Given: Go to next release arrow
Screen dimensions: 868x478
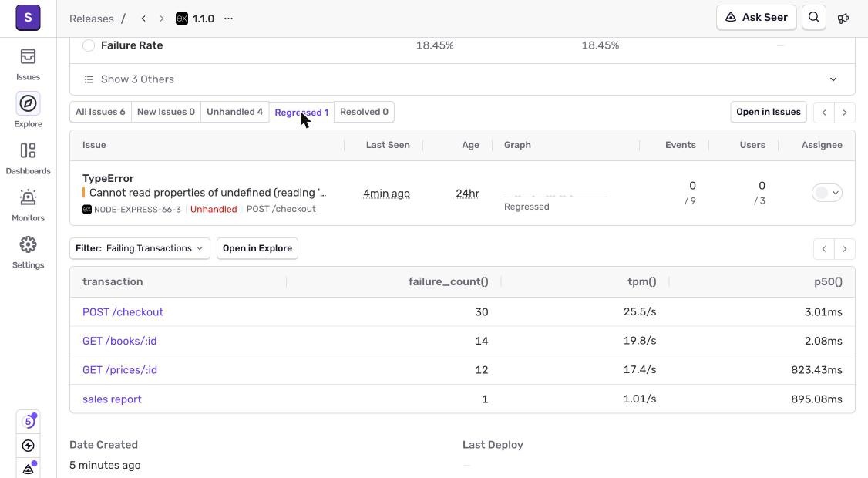Looking at the screenshot, I should point(161,19).
